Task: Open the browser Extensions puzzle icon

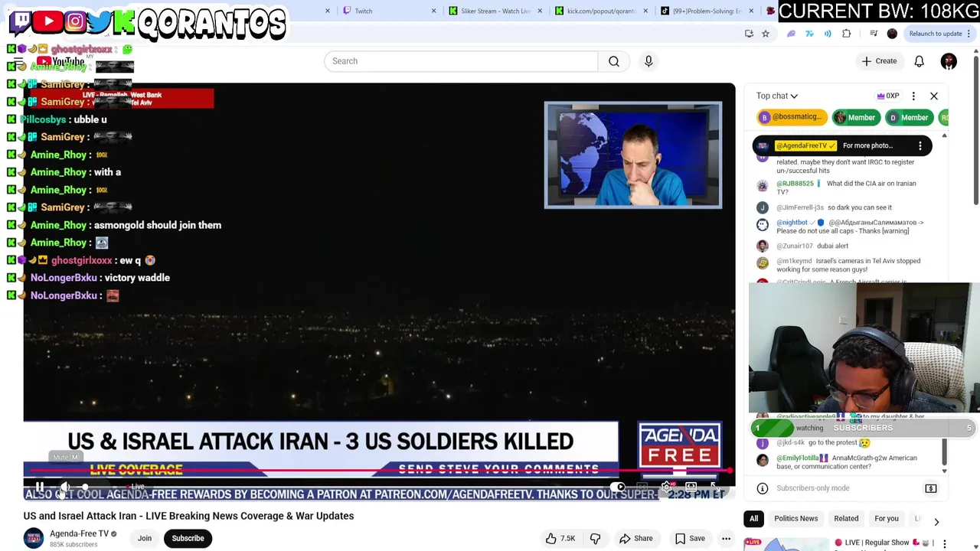Action: coord(846,34)
